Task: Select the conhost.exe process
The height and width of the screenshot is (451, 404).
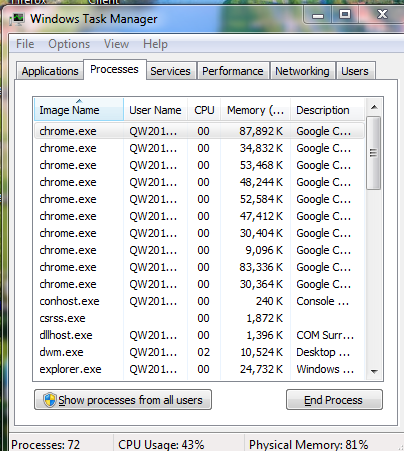Action: [x=199, y=301]
